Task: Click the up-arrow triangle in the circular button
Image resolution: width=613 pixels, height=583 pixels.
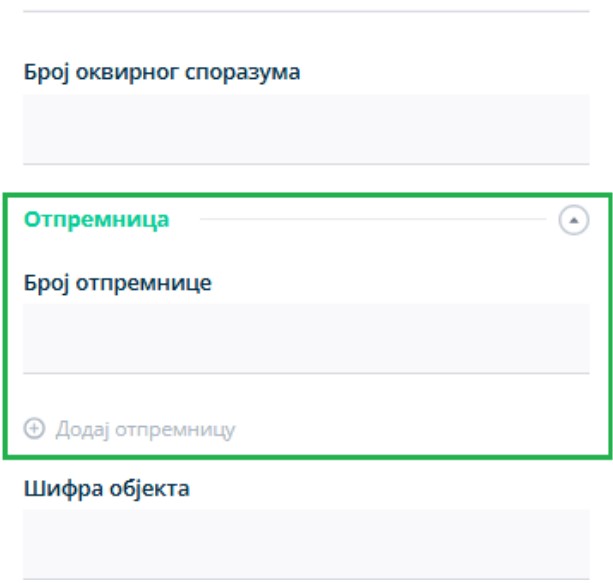Action: (x=574, y=221)
